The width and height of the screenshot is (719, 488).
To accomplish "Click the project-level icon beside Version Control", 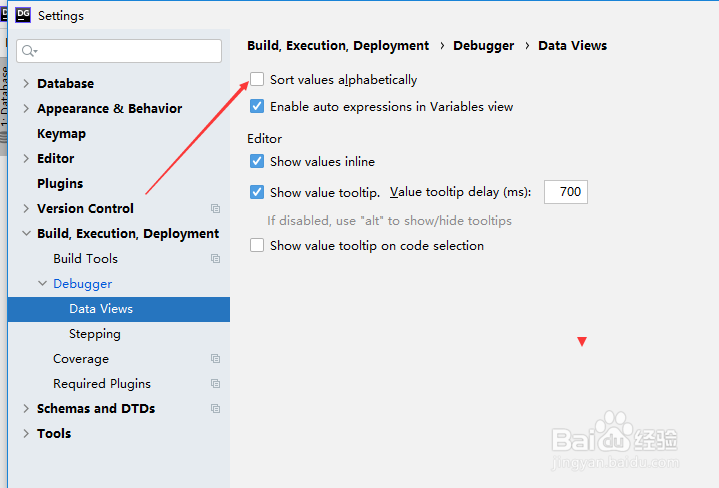I will [216, 209].
